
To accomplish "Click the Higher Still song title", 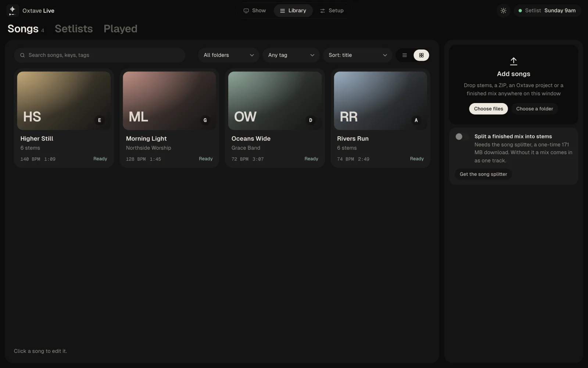I will coord(37,138).
